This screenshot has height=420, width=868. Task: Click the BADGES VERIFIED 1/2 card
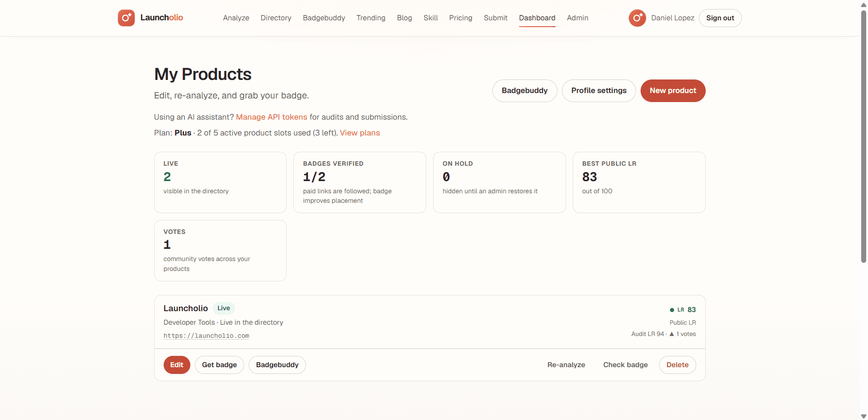359,182
